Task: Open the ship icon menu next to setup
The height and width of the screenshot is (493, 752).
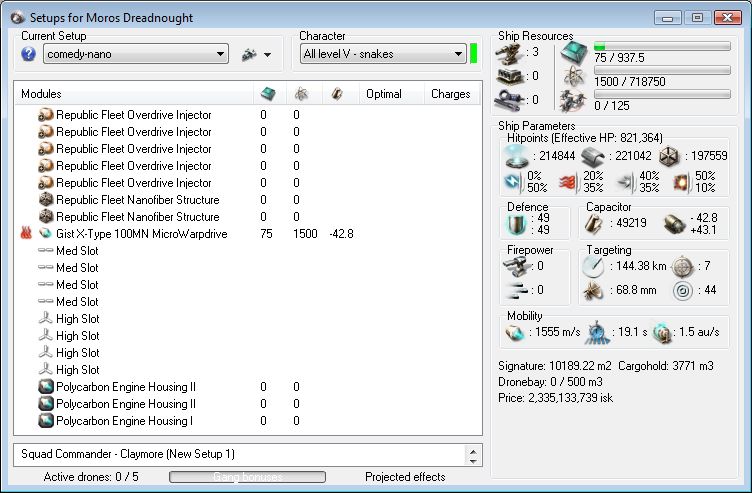Action: pyautogui.click(x=257, y=54)
